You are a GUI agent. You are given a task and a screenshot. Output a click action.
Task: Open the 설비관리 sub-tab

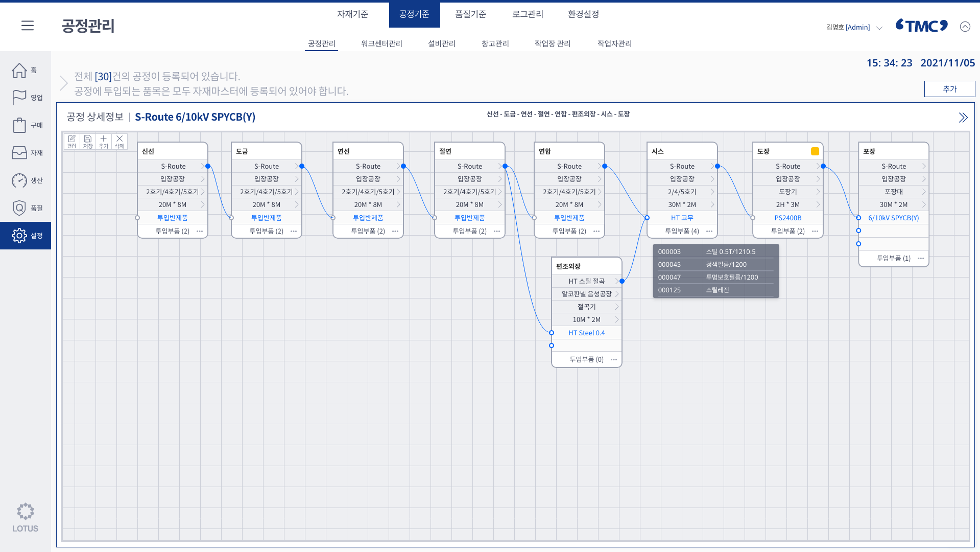pos(441,43)
